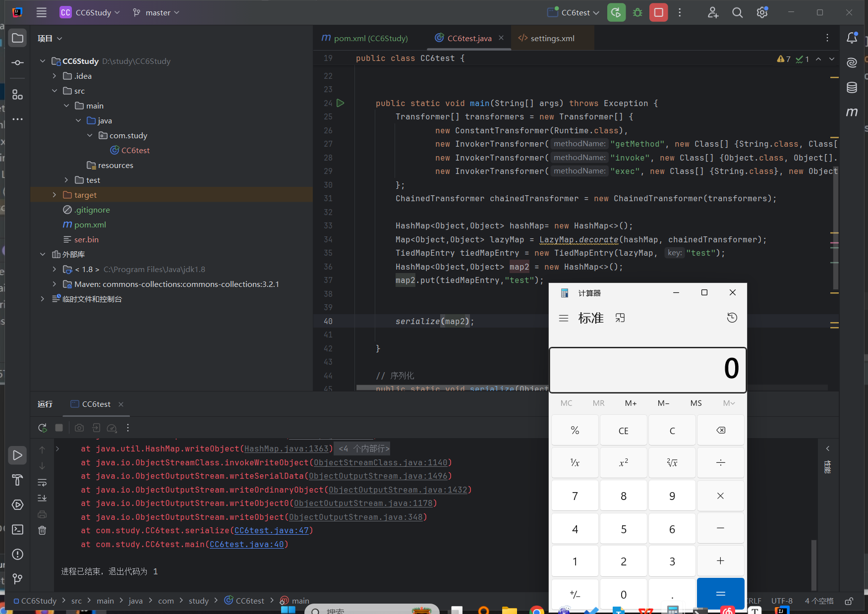Open the Terminal tool window icon

pyautogui.click(x=17, y=530)
